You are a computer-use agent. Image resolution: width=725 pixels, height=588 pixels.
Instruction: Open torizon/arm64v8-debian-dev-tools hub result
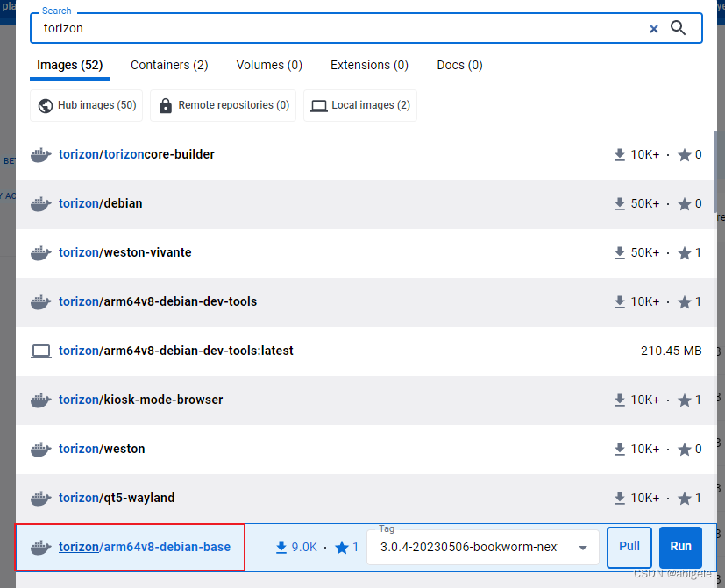click(x=158, y=301)
